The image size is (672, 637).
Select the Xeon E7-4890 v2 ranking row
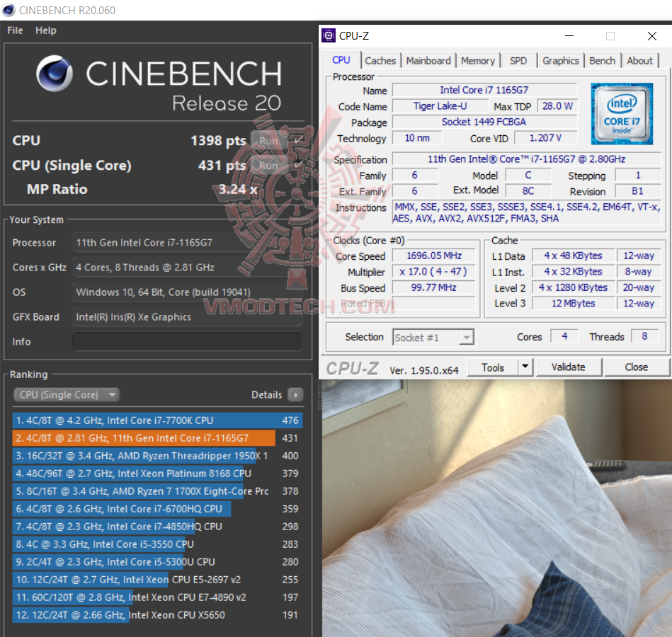click(x=157, y=597)
